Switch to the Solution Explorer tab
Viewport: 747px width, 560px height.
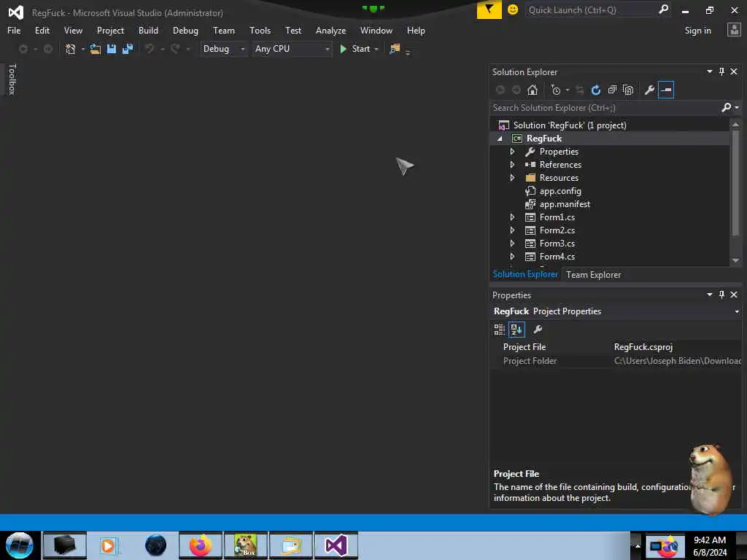tap(525, 274)
